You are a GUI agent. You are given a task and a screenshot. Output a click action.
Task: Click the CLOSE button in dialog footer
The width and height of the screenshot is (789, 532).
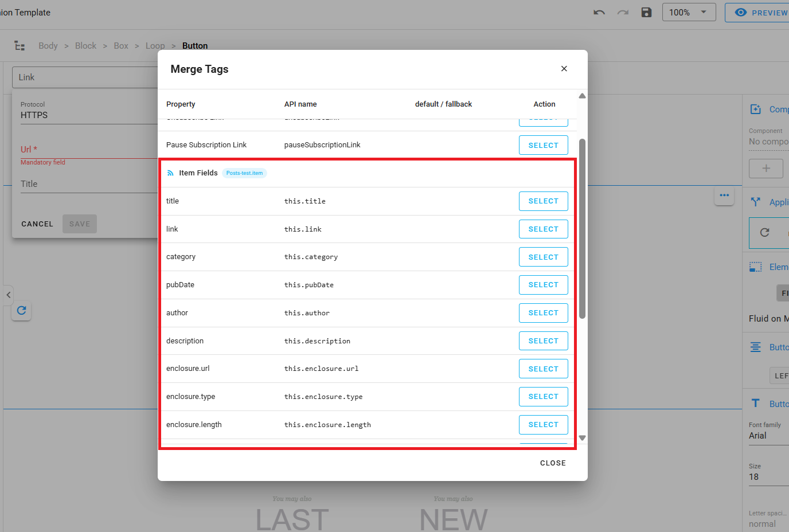(553, 463)
